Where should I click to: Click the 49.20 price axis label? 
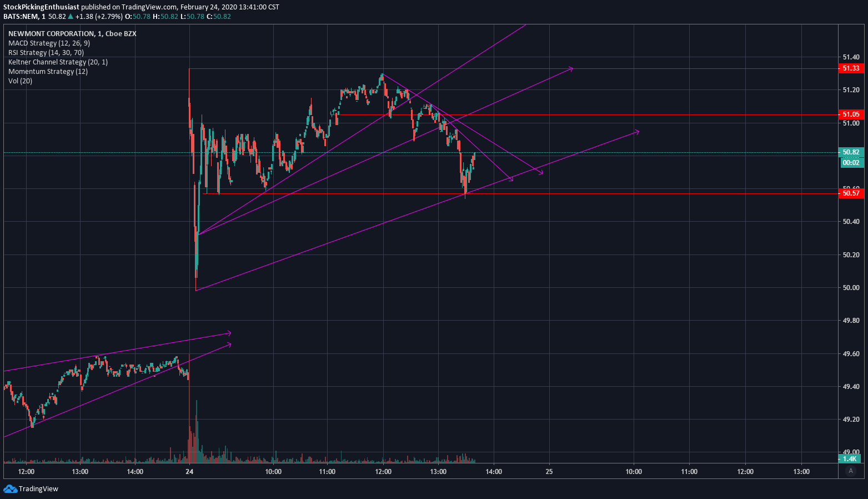click(851, 420)
